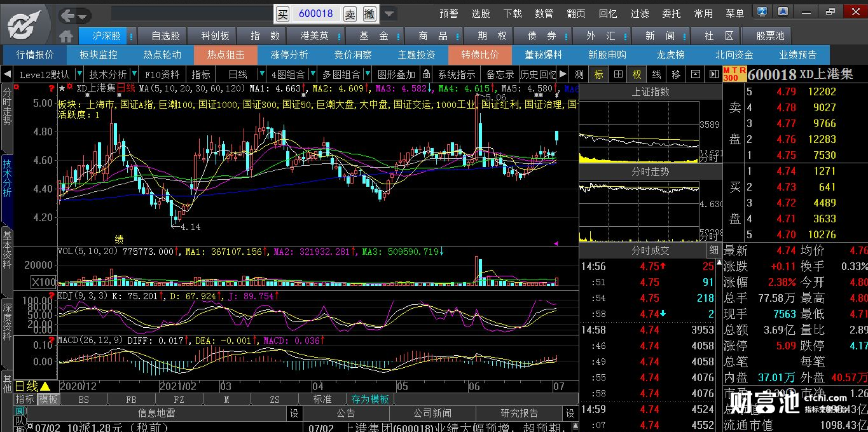Open the 龙虎榜 tab
Viewport: 868px width, 432px height.
(x=670, y=55)
